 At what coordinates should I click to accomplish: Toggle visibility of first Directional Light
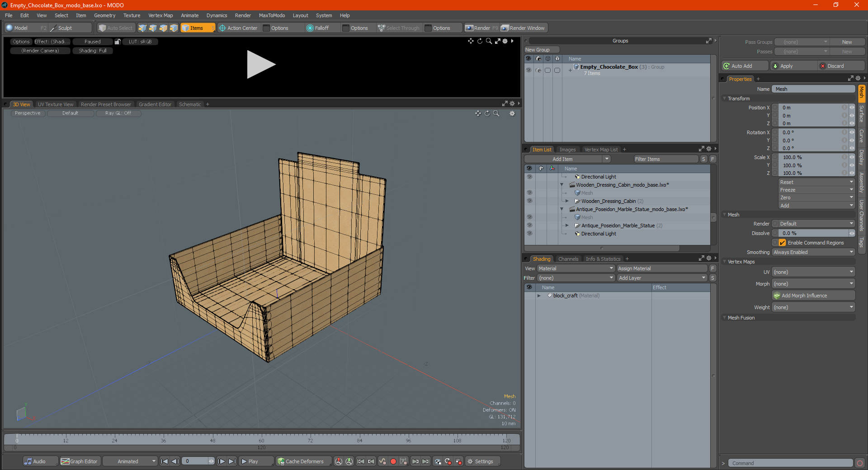click(x=529, y=177)
